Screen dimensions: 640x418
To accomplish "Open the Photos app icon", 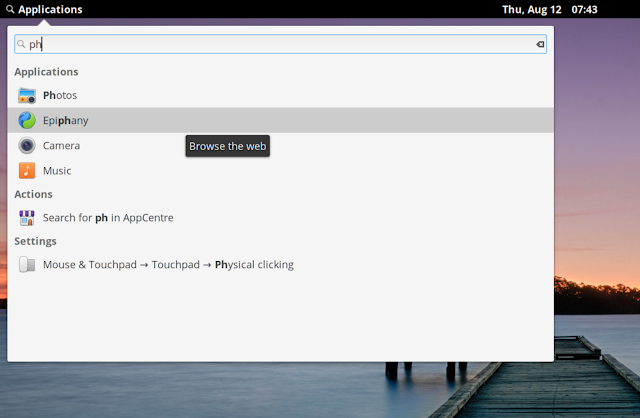I will click(x=27, y=96).
